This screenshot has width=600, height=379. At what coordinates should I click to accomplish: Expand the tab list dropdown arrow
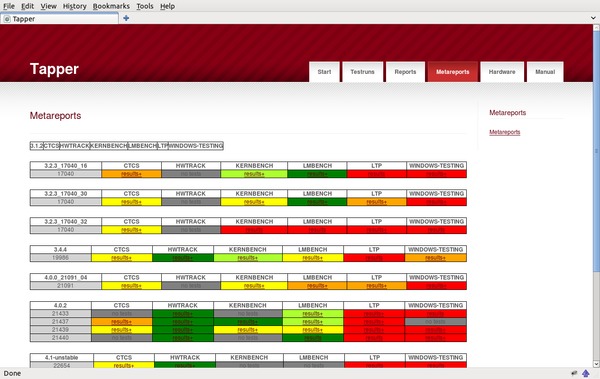[593, 18]
